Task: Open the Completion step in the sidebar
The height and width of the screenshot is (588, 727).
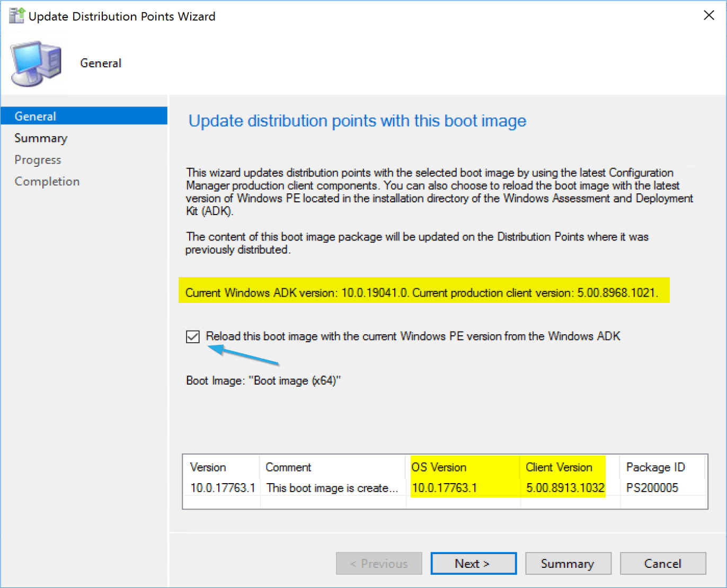Action: click(x=47, y=181)
